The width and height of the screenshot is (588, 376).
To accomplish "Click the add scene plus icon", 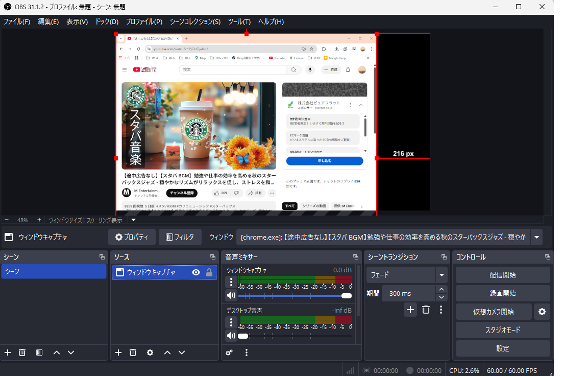I will 8,353.
